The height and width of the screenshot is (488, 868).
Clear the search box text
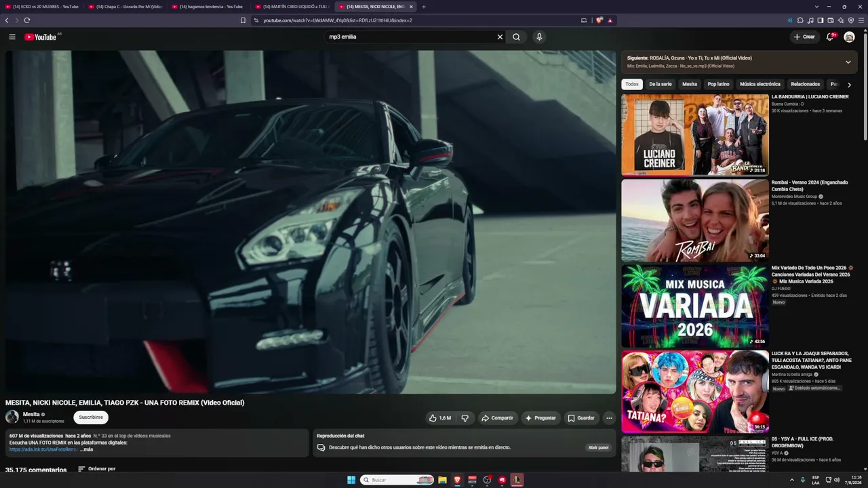tap(500, 37)
